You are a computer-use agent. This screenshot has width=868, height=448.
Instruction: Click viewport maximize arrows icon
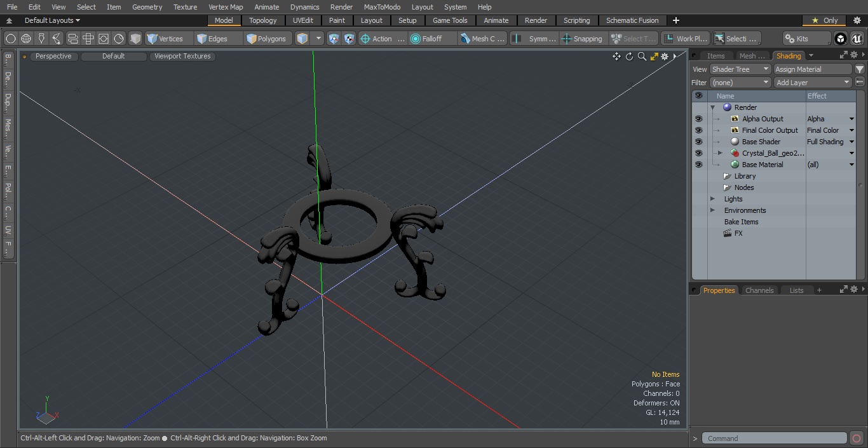654,57
